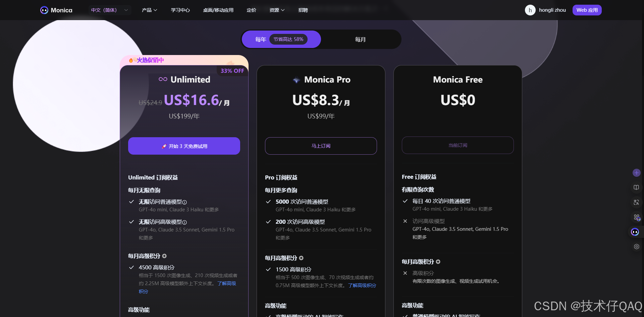Screen dimensions: 644x317
Task: Click the Web 应用 button
Action: tap(587, 10)
